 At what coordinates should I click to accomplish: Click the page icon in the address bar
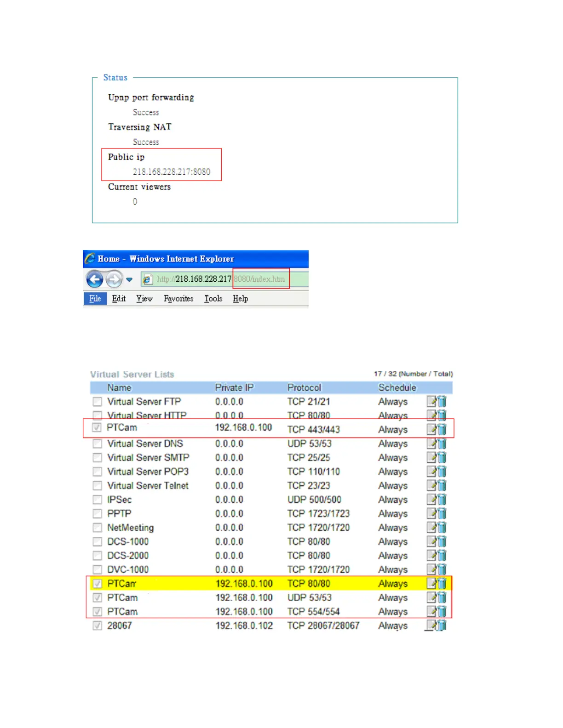coord(147,279)
